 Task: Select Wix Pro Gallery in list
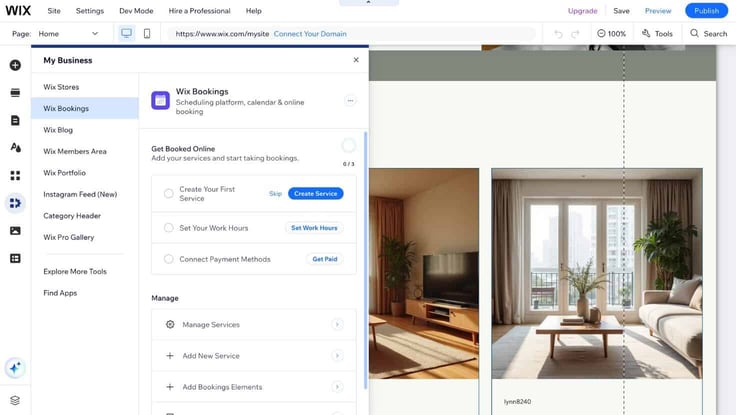coord(85,238)
